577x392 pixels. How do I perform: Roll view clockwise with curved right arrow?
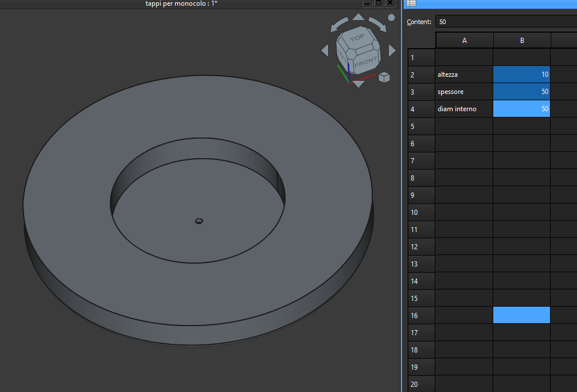tap(377, 24)
